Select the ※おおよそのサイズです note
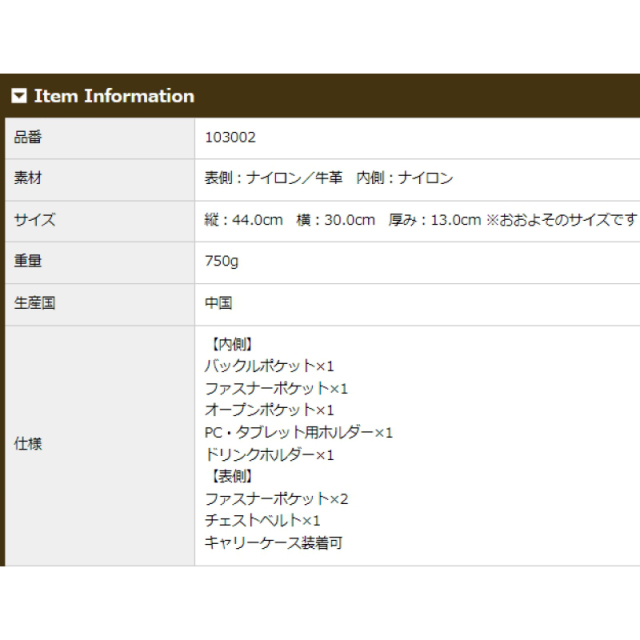Screen dimensions: 640x640 click(x=562, y=220)
